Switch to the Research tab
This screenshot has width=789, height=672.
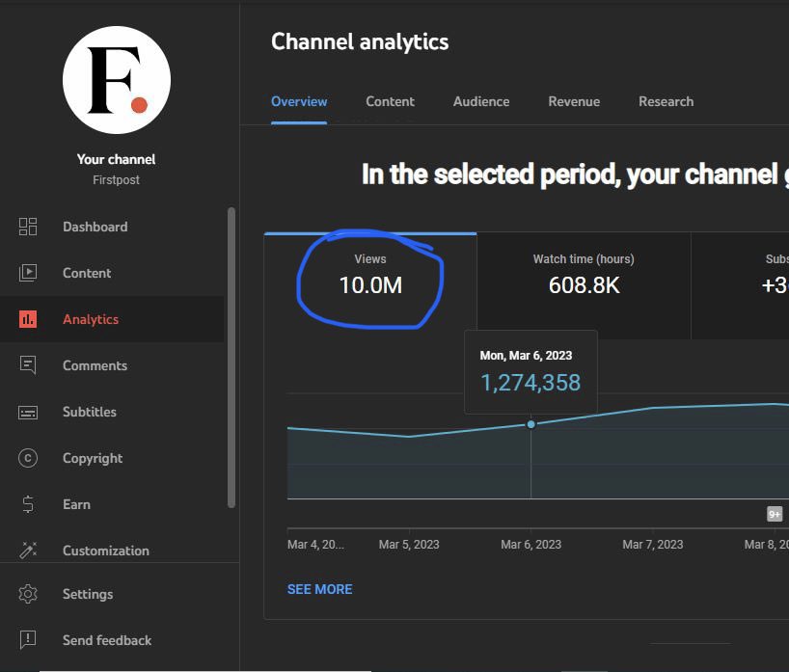666,101
